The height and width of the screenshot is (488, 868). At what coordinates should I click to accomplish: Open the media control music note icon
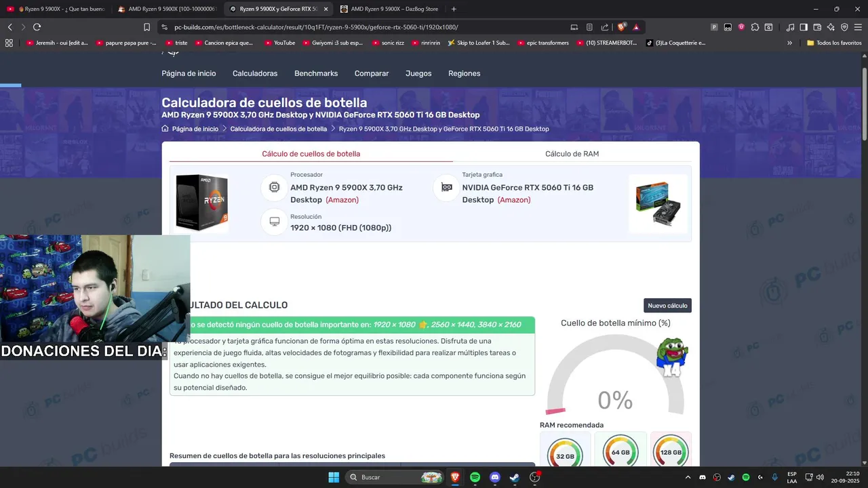pos(790,27)
